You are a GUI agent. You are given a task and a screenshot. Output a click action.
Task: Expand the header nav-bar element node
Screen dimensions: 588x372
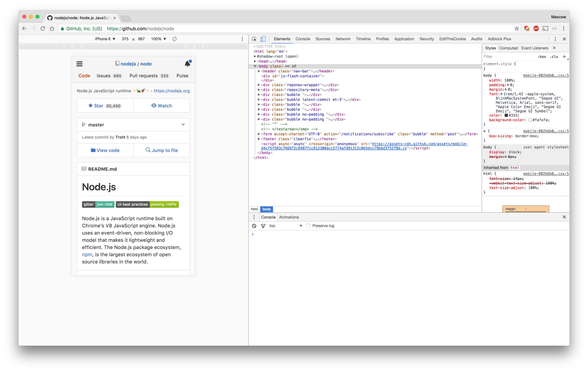(x=259, y=71)
